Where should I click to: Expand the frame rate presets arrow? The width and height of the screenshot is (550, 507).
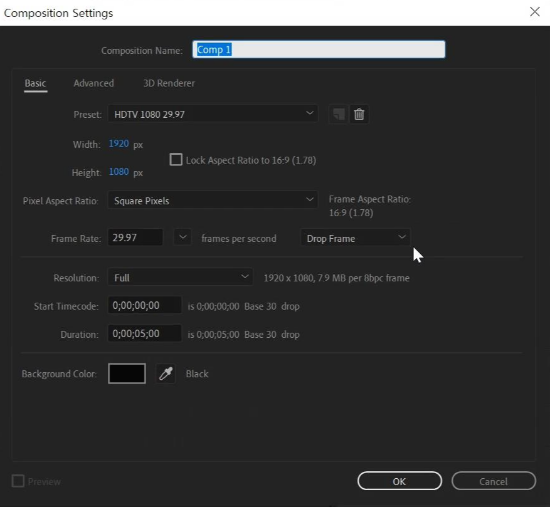(182, 238)
